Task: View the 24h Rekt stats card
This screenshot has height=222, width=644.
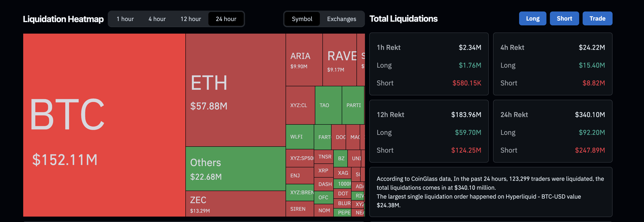Action: [553, 131]
